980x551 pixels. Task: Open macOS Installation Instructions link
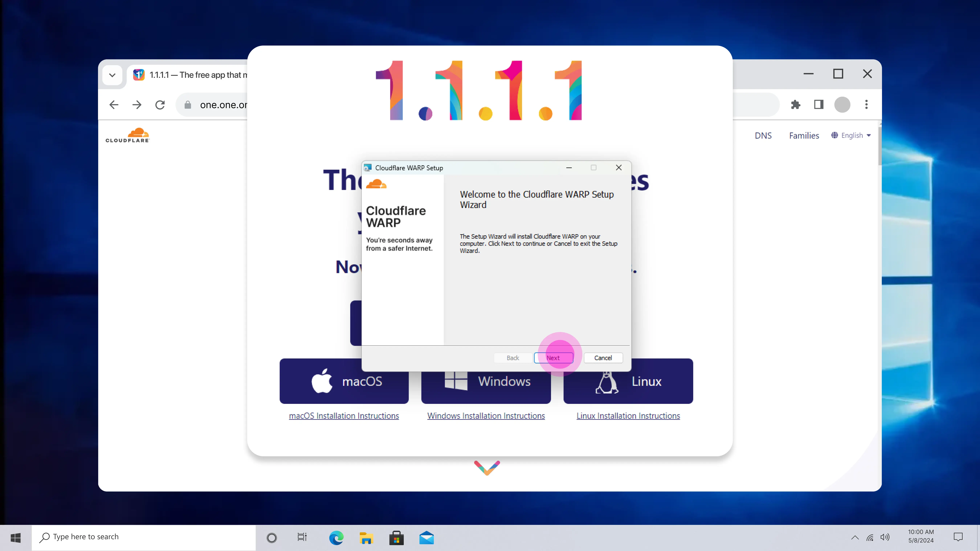coord(344,416)
